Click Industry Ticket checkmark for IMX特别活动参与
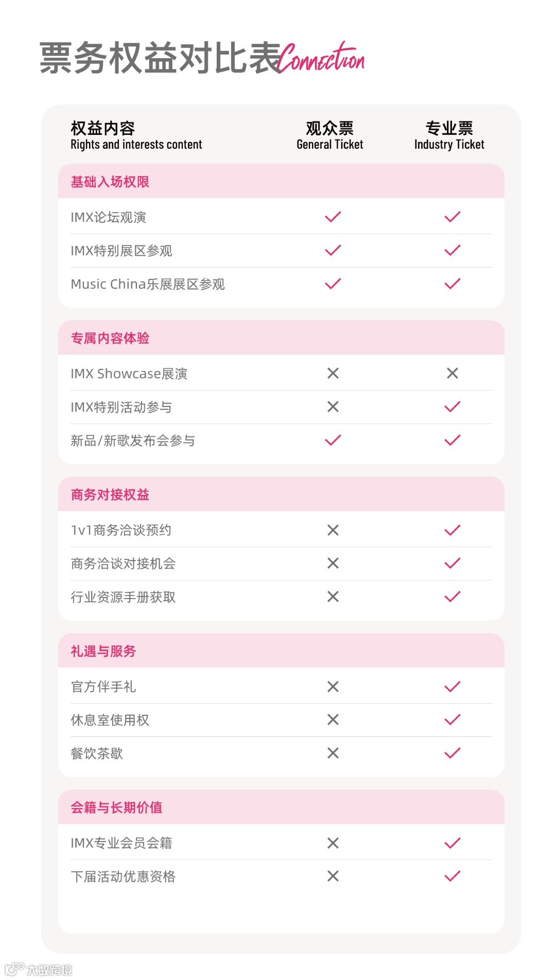556x980 pixels. point(453,407)
